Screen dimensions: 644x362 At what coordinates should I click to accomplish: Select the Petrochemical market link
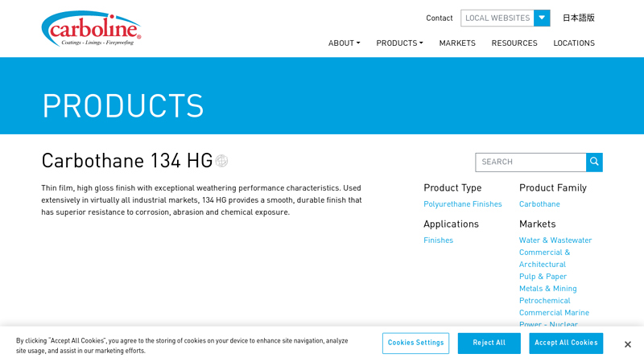point(545,300)
